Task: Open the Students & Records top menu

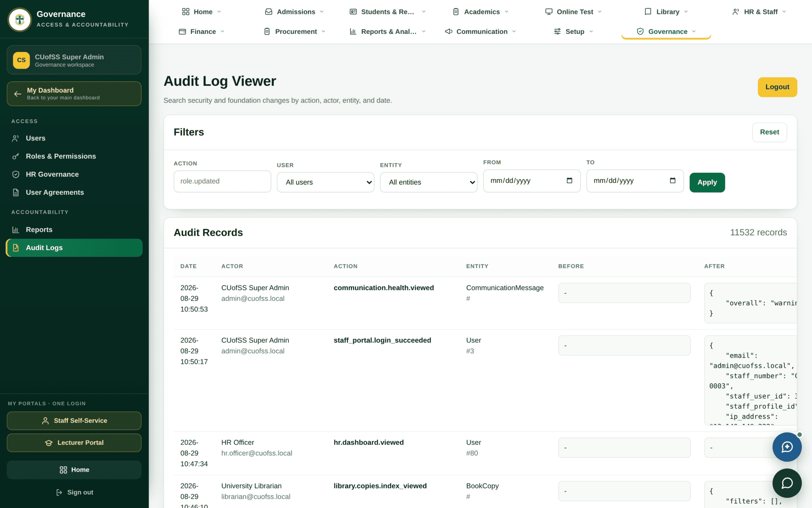Action: pyautogui.click(x=388, y=12)
